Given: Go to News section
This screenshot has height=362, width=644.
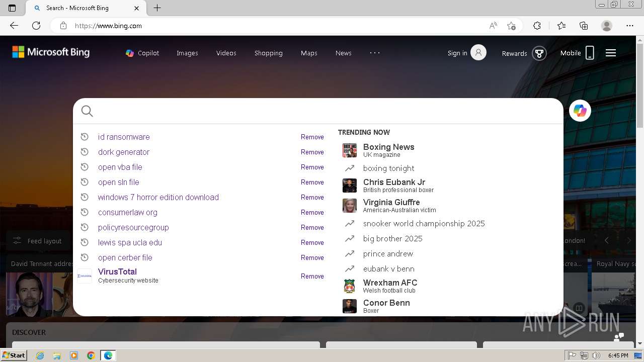Looking at the screenshot, I should pyautogui.click(x=344, y=53).
